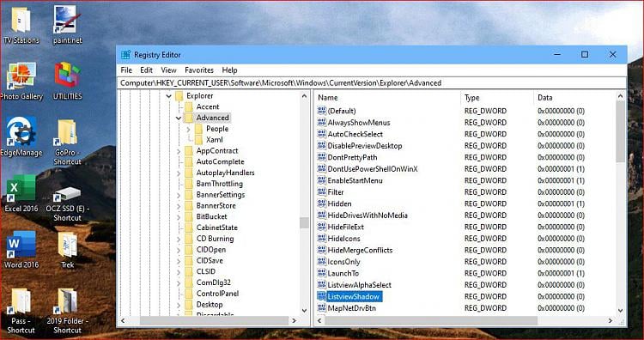Click the DWORD icon beside EnableStartMenu
This screenshot has height=340, width=644.
322,180
